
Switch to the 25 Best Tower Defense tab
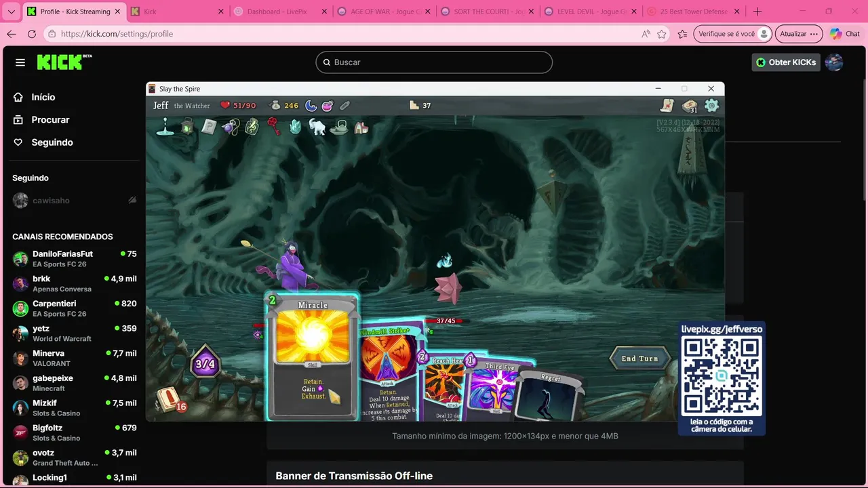point(693,12)
